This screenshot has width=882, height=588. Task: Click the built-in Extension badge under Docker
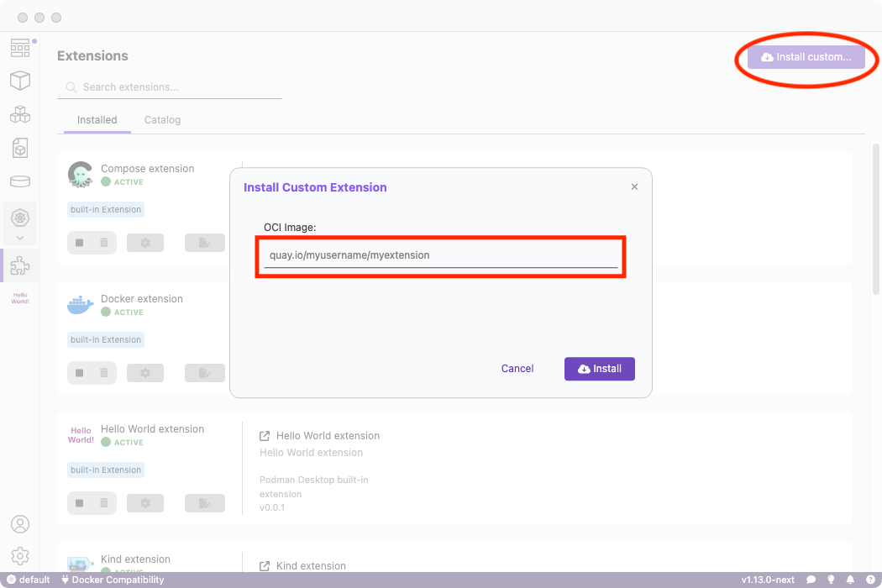point(106,340)
